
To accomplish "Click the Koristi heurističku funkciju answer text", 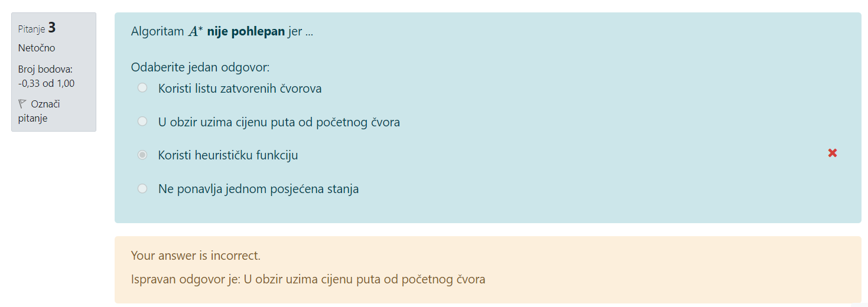I will 228,156.
